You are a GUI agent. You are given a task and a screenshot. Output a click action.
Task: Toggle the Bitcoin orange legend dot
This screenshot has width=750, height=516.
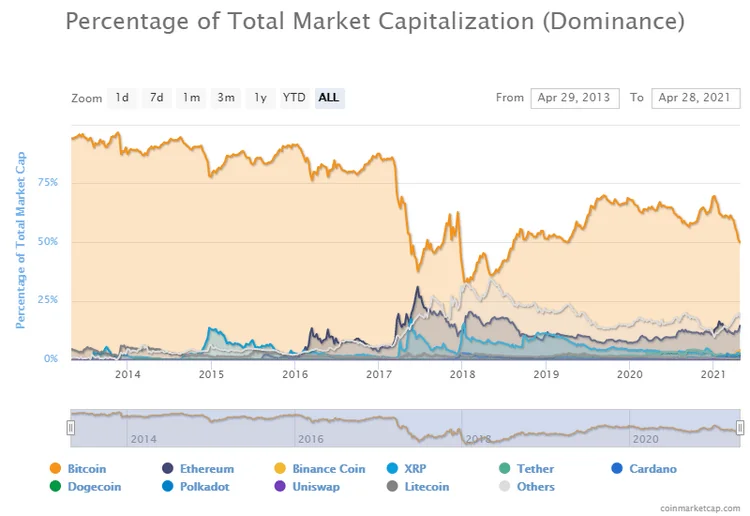(55, 469)
